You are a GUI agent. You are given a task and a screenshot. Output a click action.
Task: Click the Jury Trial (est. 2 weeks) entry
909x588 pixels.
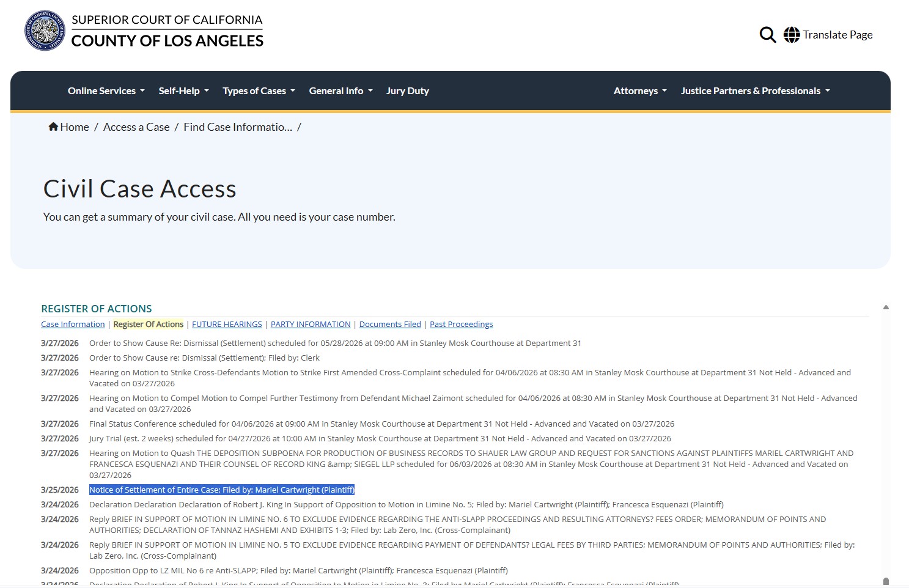click(380, 438)
